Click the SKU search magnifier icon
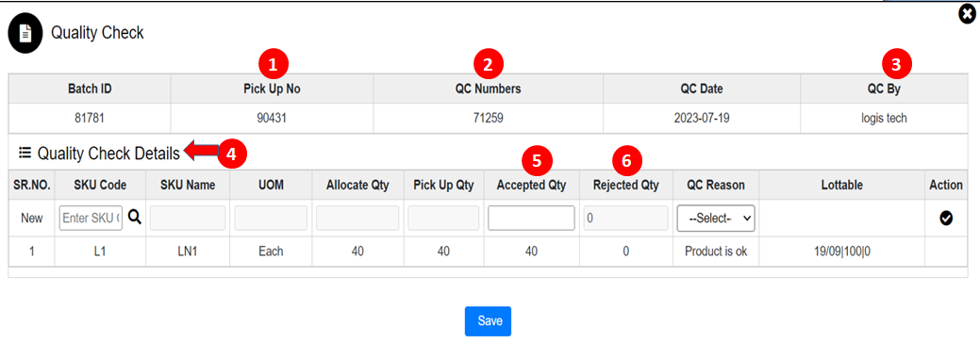The width and height of the screenshot is (980, 357). pos(134,218)
